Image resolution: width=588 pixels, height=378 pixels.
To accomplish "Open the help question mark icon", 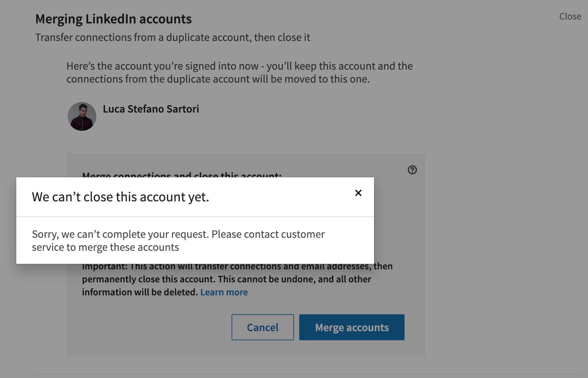I will 412,170.
